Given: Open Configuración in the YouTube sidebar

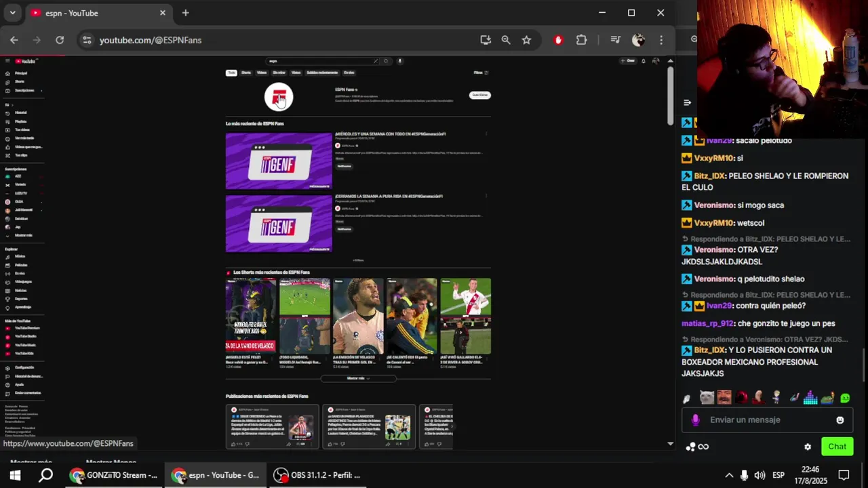Looking at the screenshot, I should (x=24, y=367).
